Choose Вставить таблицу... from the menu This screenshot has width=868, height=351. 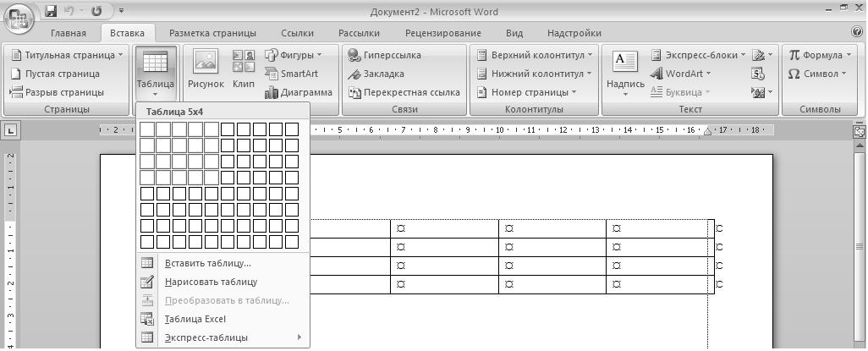[222, 263]
